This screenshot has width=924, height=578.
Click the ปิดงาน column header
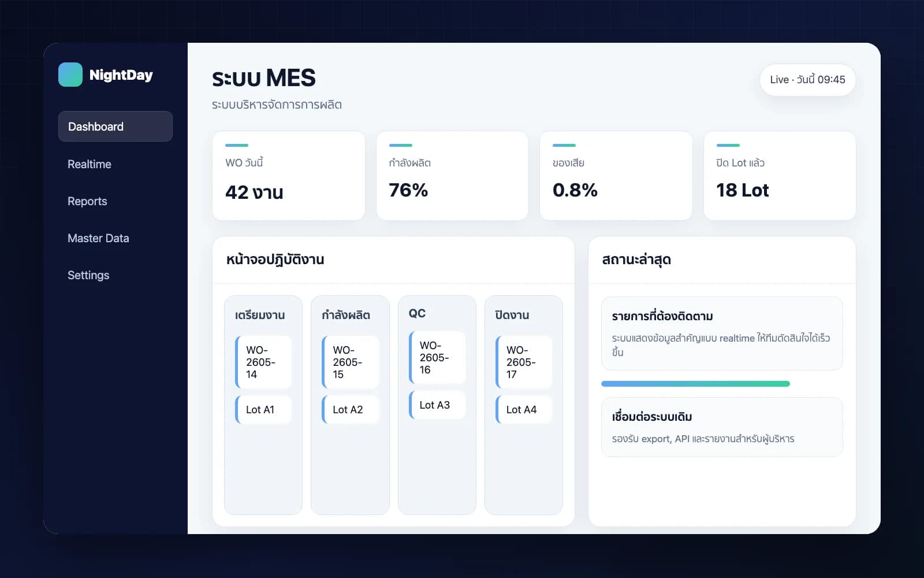(512, 315)
